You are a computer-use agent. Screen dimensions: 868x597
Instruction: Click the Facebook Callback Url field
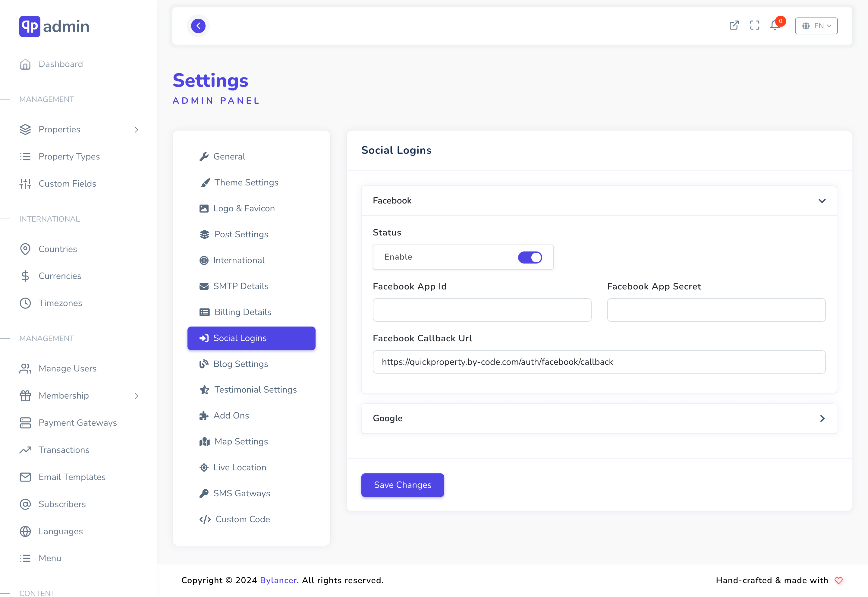[599, 362]
